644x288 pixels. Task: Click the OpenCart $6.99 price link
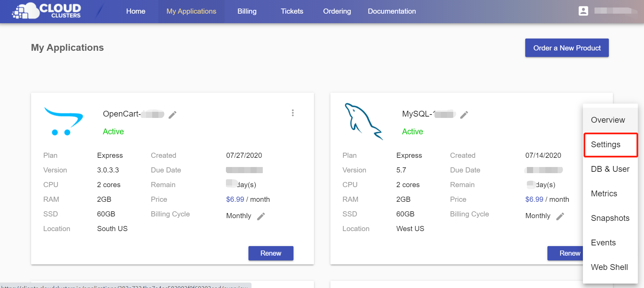click(x=235, y=199)
